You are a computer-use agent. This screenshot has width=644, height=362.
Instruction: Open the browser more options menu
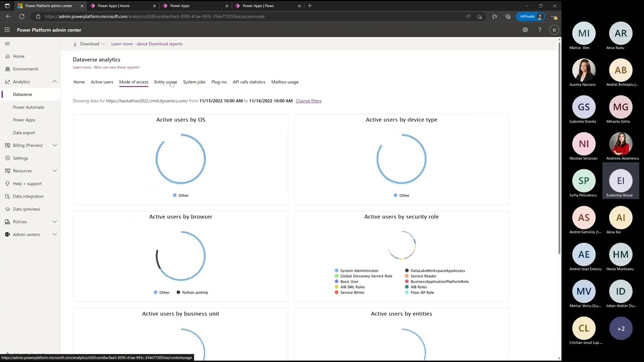pyautogui.click(x=554, y=17)
